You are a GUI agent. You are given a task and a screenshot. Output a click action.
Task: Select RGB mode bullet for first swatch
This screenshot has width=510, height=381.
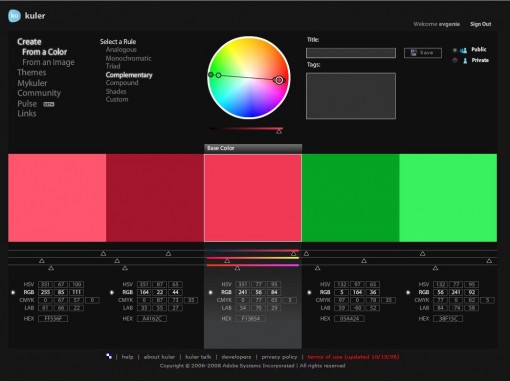coord(13,292)
